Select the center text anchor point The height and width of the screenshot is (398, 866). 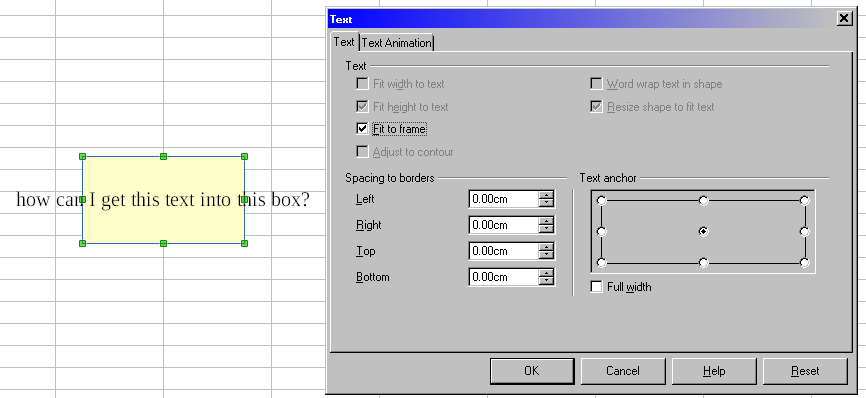[x=703, y=231]
